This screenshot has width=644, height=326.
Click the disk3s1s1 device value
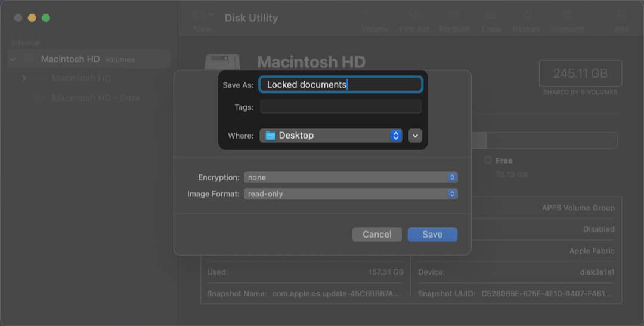[x=597, y=272]
